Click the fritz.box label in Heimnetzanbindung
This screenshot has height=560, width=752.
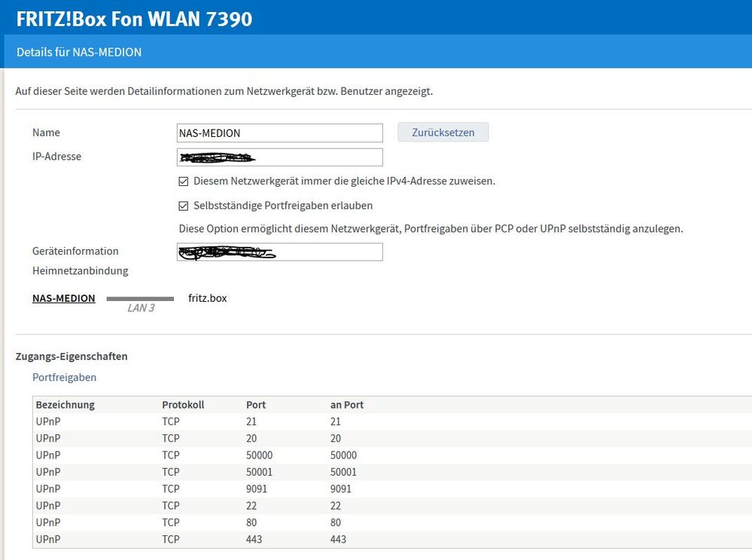click(207, 298)
